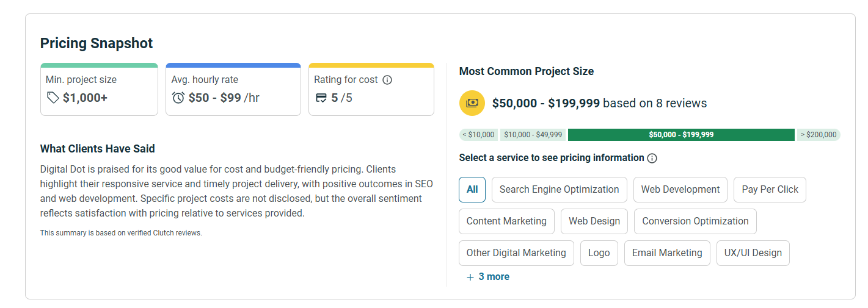Select the UX/UI Design service chip
The image size is (868, 308).
pyautogui.click(x=753, y=253)
